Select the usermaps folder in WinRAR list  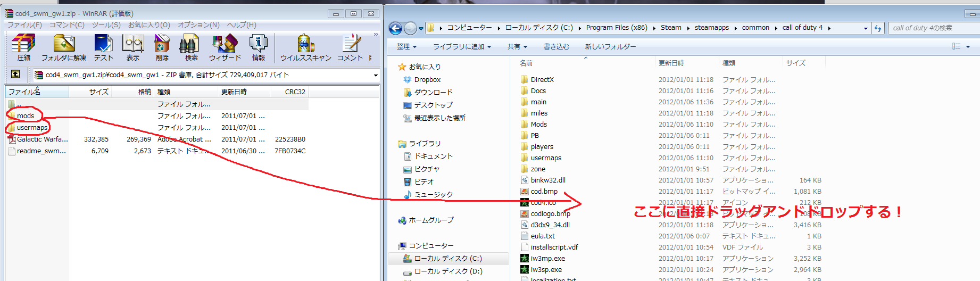32,128
